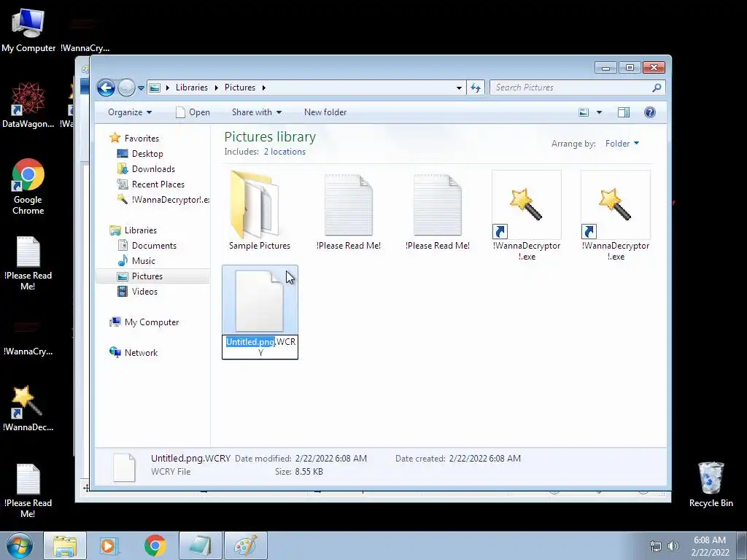
Task: Open the Arrange by Folder dropdown
Action: point(622,144)
